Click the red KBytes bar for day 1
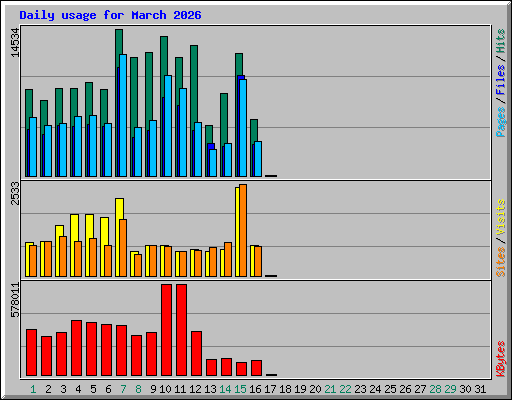The width and height of the screenshot is (512, 400). coord(31,353)
